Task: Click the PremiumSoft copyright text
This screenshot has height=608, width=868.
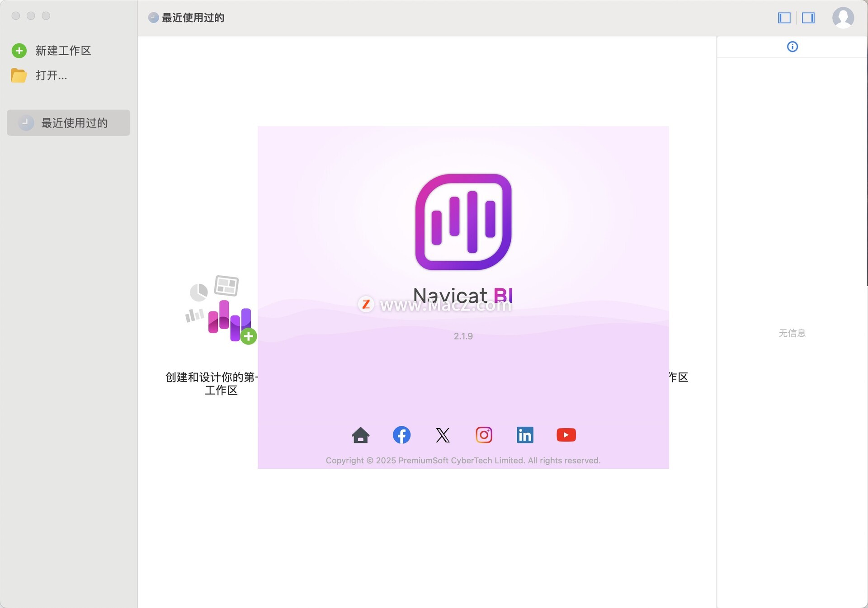Action: pyautogui.click(x=463, y=460)
